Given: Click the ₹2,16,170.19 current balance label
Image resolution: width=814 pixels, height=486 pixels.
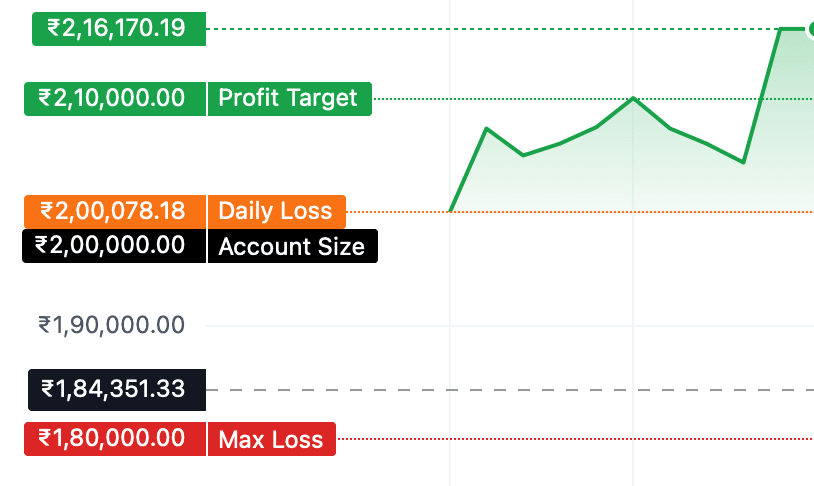Looking at the screenshot, I should point(119,28).
